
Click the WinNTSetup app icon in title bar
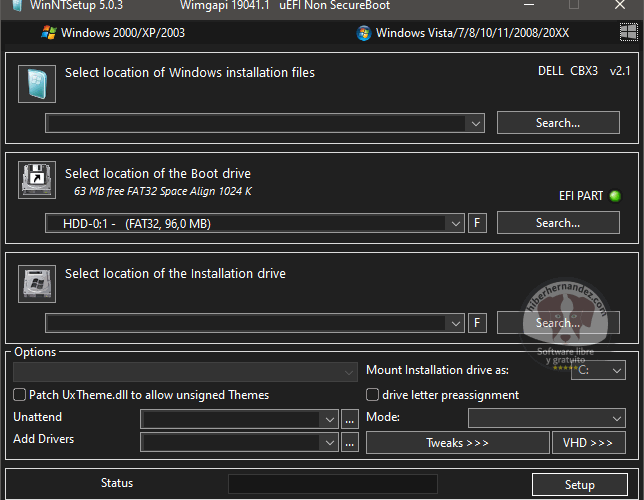pyautogui.click(x=16, y=5)
